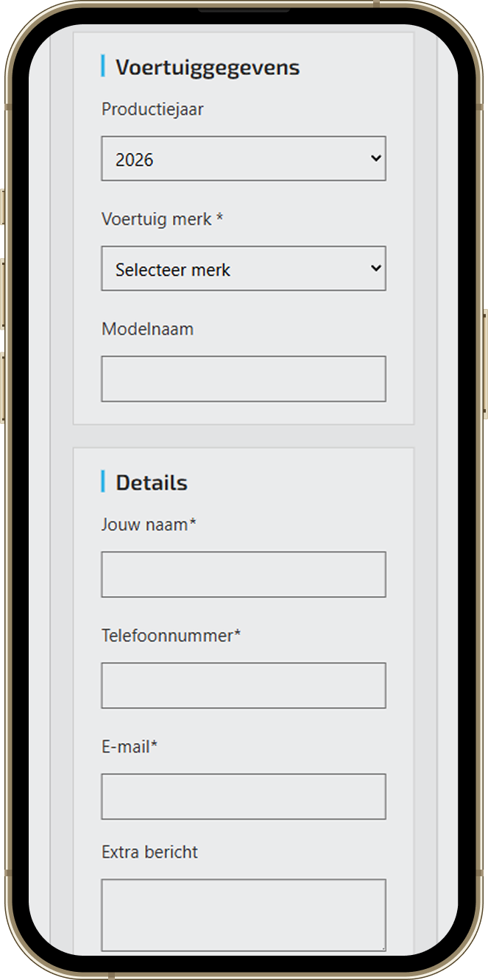Click the Voertuiggegevens section heading
This screenshot has height=980, width=488.
[208, 68]
